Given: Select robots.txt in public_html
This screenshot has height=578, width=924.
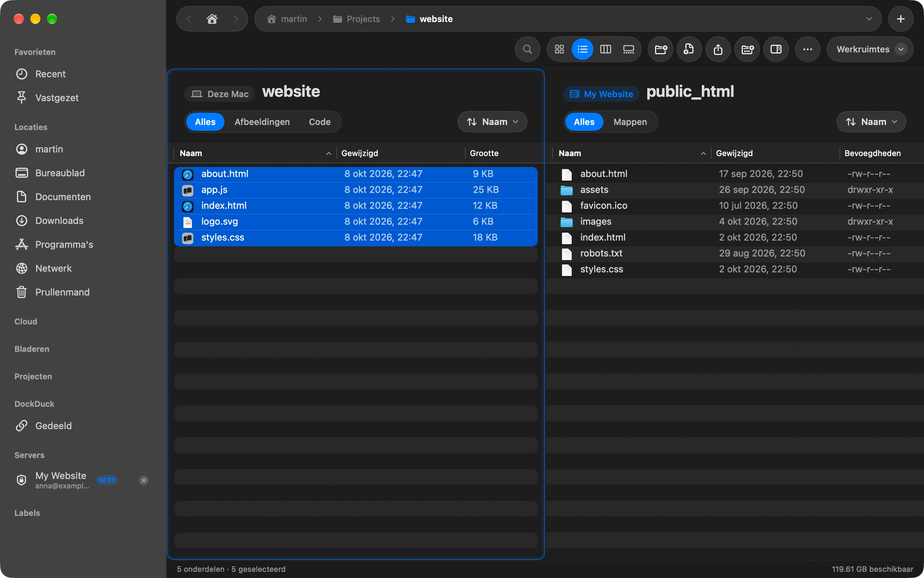Looking at the screenshot, I should coord(735,253).
